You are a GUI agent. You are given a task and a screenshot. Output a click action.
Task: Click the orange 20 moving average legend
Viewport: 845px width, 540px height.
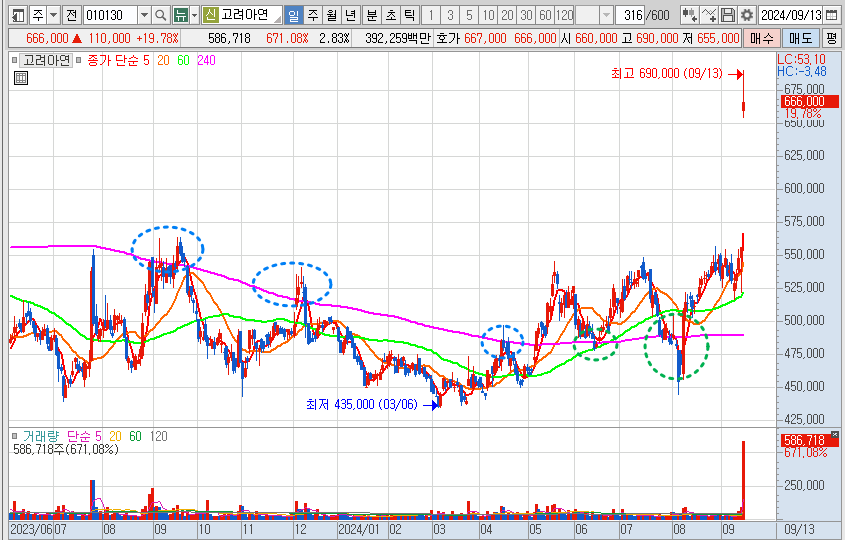(163, 60)
